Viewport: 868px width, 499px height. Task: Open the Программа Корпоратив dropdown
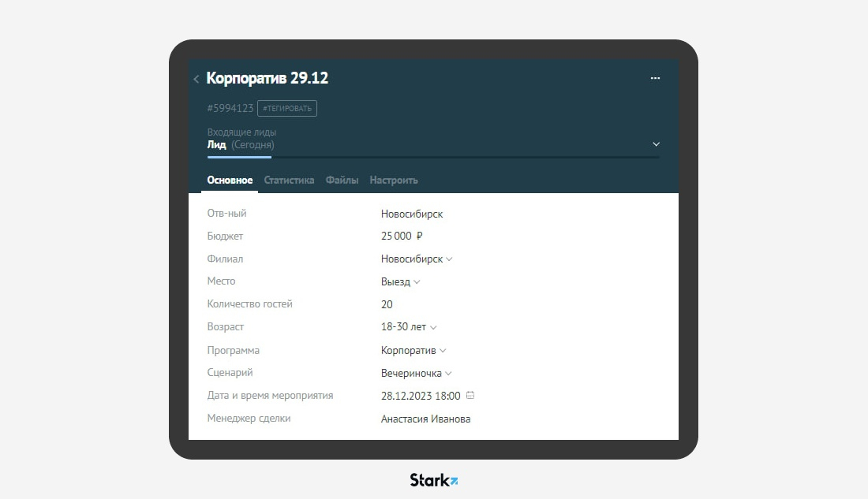[413, 350]
